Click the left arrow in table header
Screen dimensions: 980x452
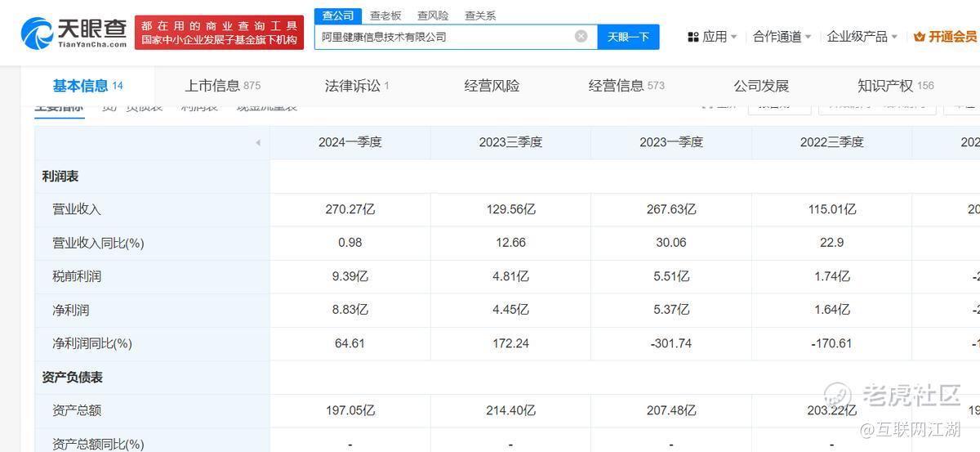click(x=257, y=142)
